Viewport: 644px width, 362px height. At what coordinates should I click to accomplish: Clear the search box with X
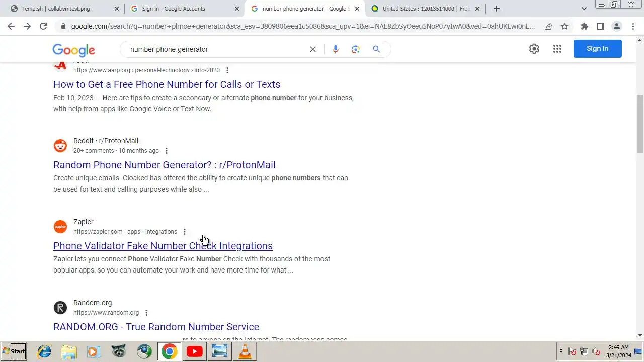click(313, 49)
